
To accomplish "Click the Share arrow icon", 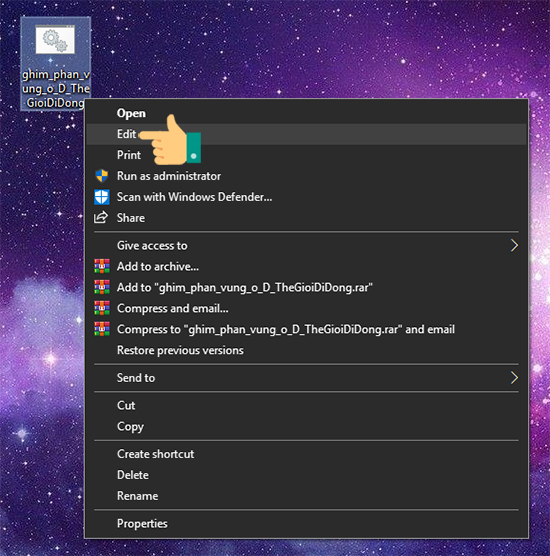I will pos(101,217).
